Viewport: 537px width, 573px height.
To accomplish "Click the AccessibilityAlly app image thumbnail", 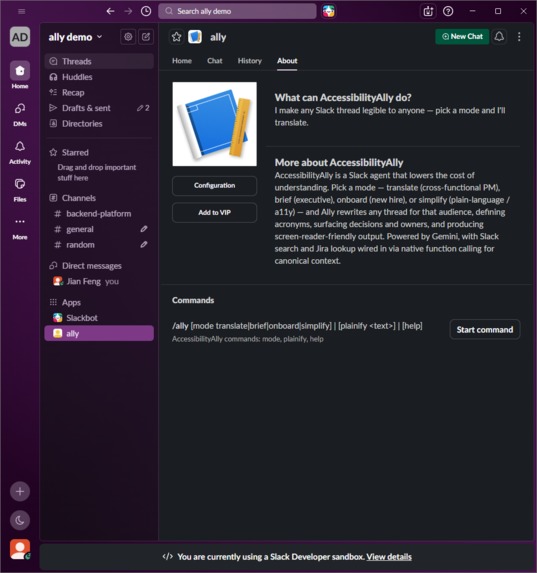I will (x=215, y=124).
